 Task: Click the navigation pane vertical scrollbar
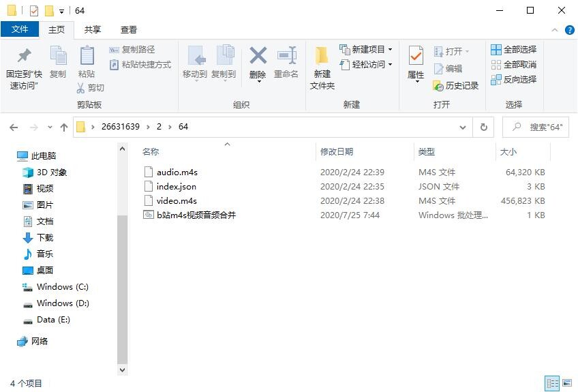[123, 273]
